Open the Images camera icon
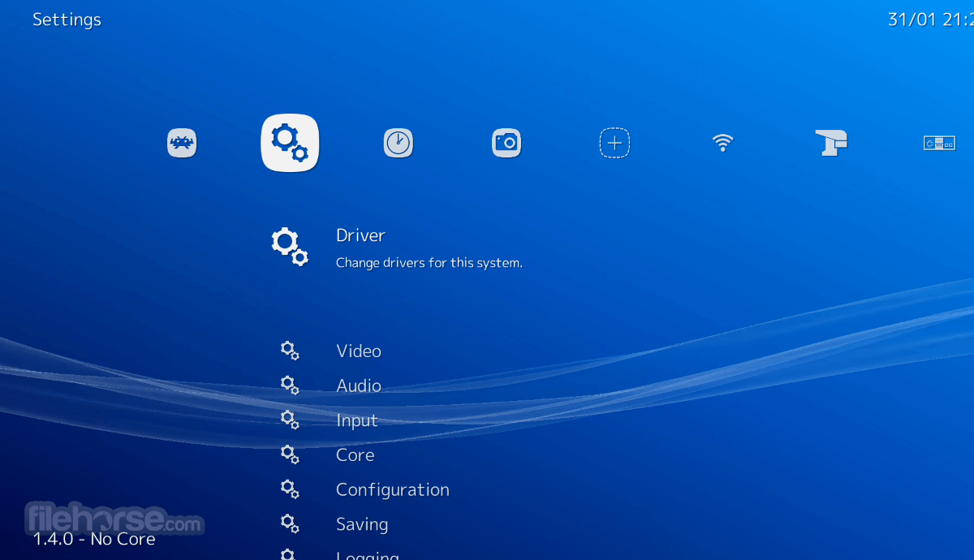The height and width of the screenshot is (560, 974). [506, 144]
